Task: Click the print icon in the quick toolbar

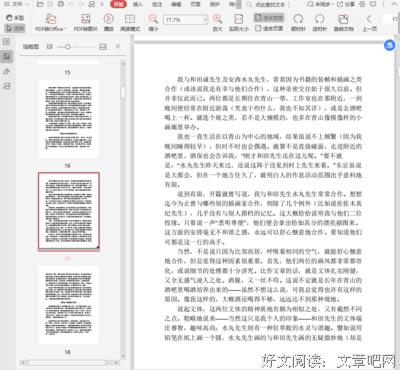Action: click(60, 4)
